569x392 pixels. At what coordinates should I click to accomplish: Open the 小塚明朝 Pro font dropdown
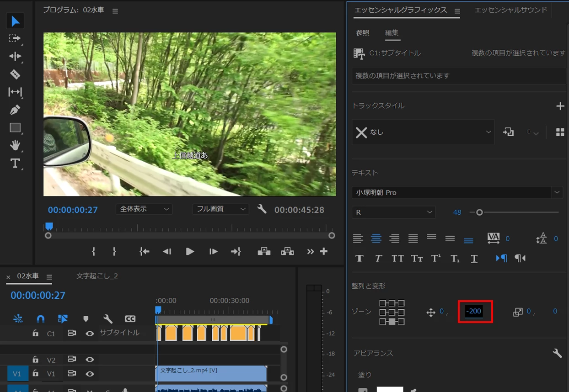coord(457,192)
